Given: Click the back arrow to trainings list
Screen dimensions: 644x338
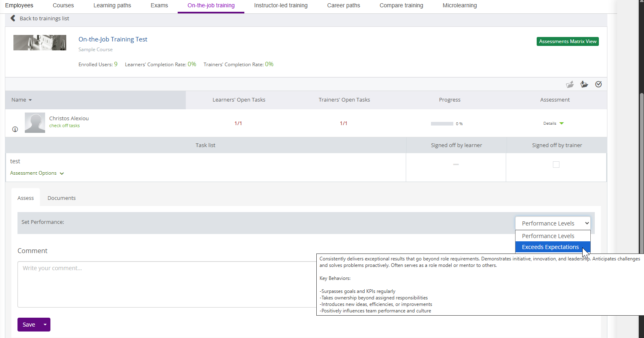Looking at the screenshot, I should coord(13,18).
